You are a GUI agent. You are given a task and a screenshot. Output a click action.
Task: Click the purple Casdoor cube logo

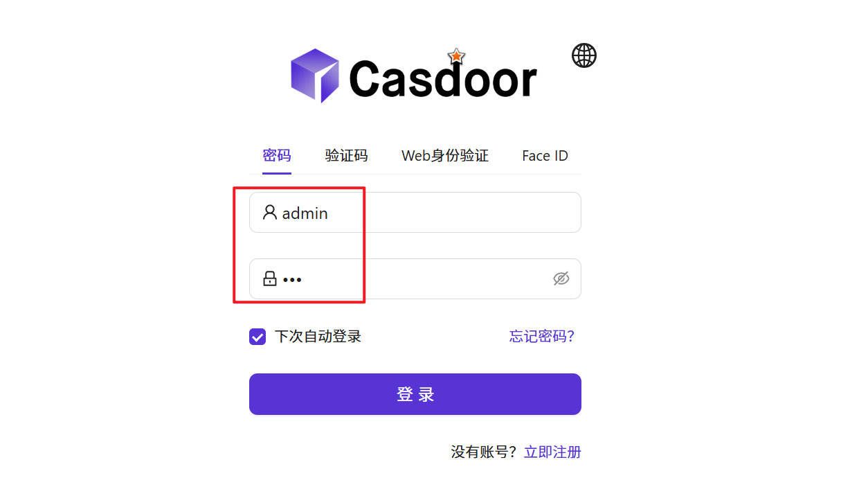pyautogui.click(x=315, y=76)
